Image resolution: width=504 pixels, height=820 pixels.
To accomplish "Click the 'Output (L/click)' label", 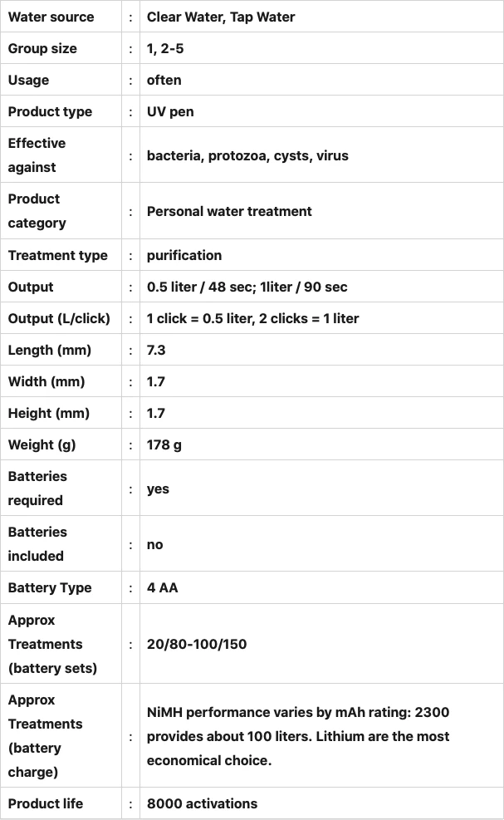I will (59, 318).
